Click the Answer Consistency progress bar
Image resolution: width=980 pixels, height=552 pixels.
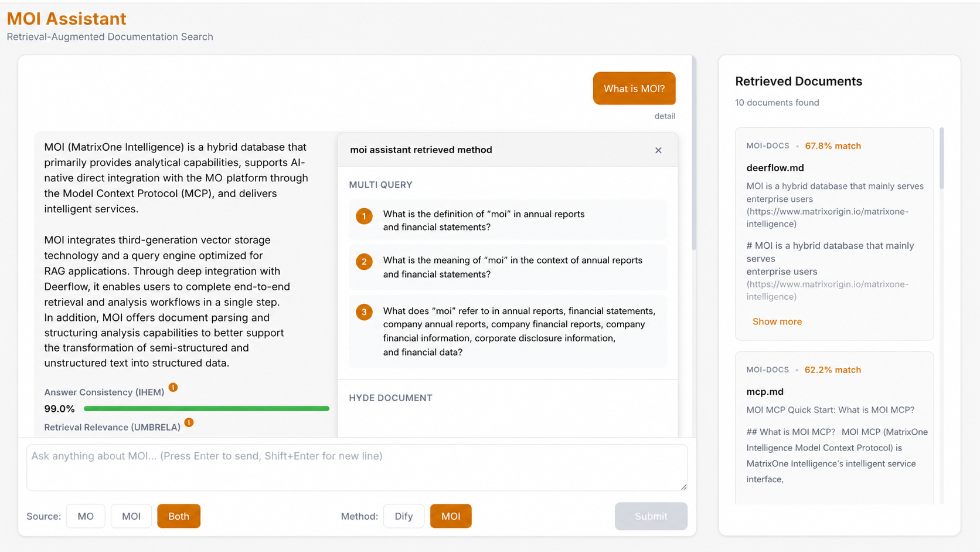[206, 409]
